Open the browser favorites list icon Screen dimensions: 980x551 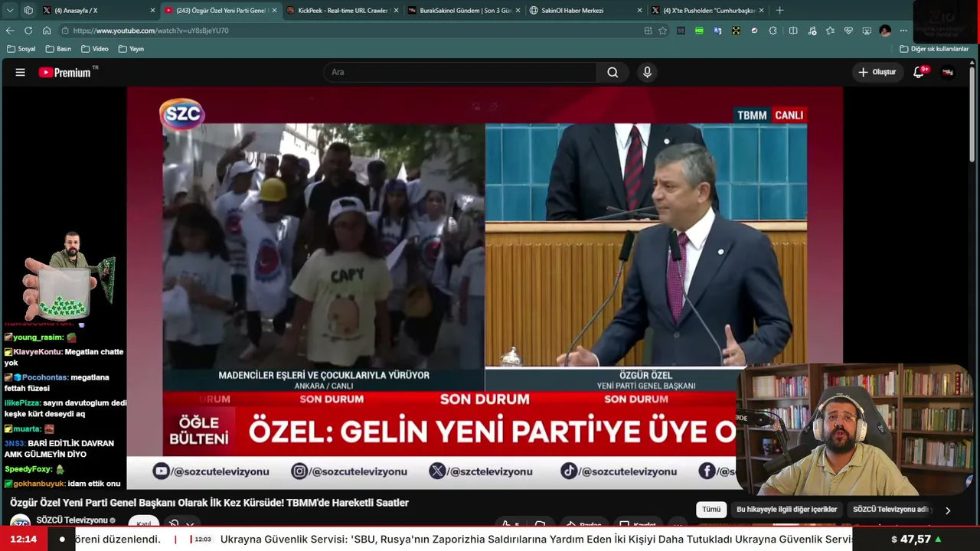coord(830,31)
